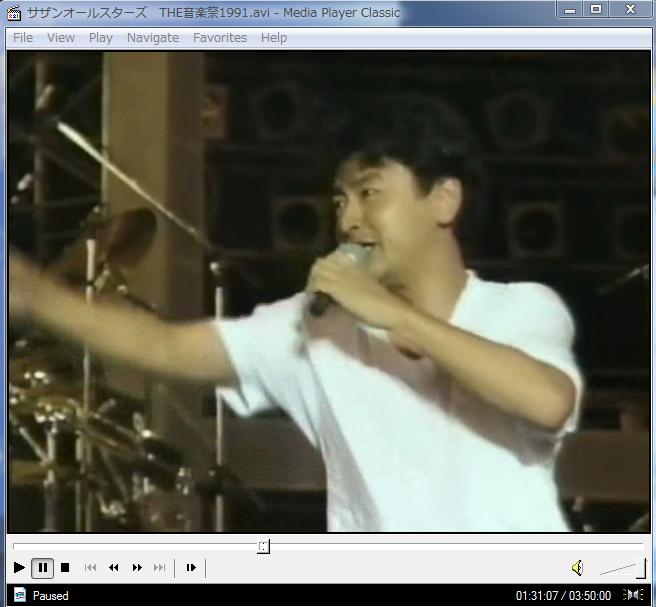Click the time display 01:31:07 / 03:50:00

(563, 595)
